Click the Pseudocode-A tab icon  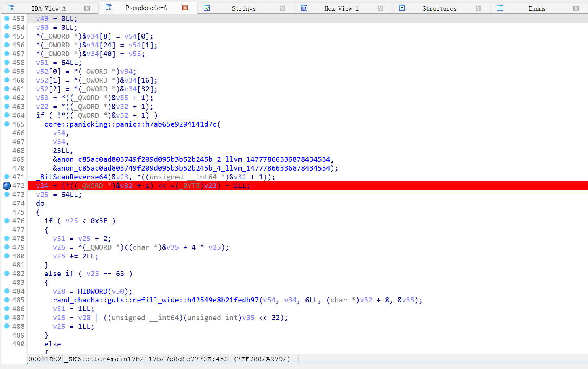[x=109, y=8]
